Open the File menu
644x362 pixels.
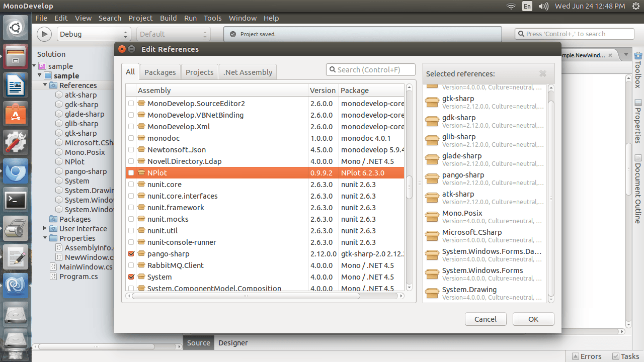point(41,18)
